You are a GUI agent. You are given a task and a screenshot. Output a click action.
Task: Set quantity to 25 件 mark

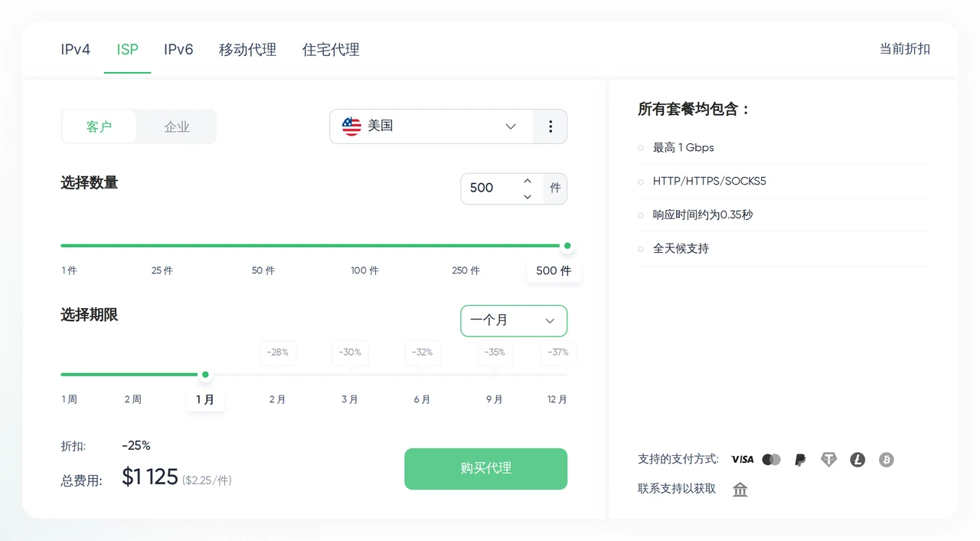point(162,270)
